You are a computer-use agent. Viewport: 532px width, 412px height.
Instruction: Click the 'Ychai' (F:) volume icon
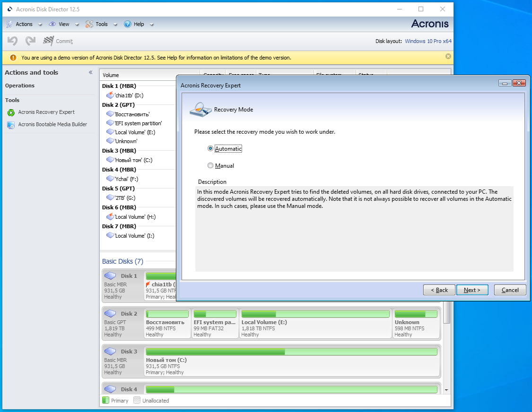[x=110, y=179]
